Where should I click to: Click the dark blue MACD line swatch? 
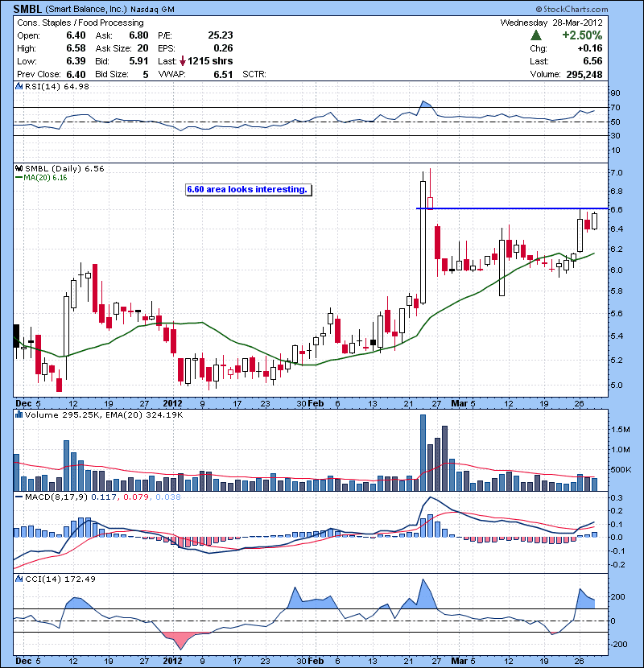pos(19,497)
